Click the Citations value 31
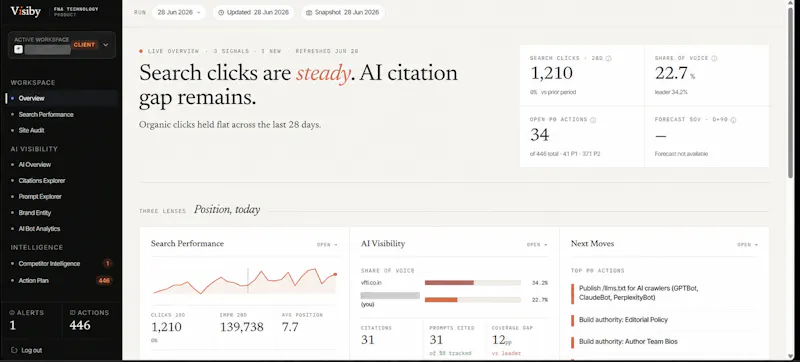This screenshot has height=362, width=800. pos(368,340)
